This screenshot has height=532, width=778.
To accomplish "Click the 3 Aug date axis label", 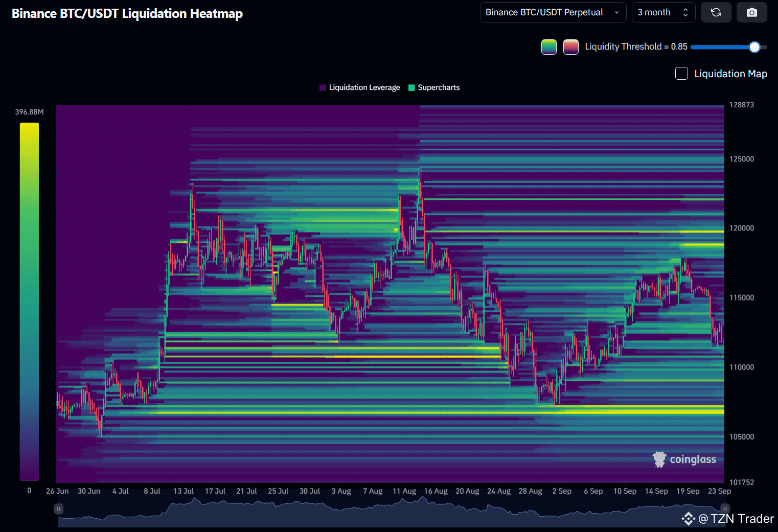I will (341, 491).
